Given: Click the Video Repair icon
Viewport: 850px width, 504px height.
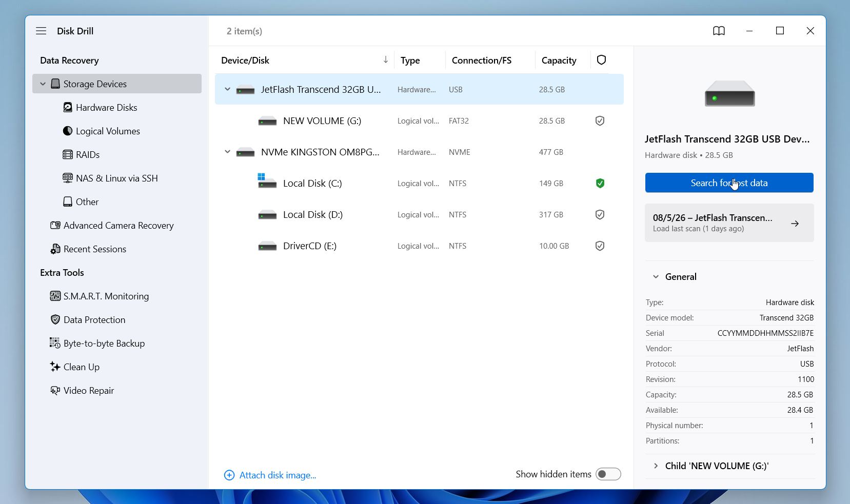Looking at the screenshot, I should [x=55, y=390].
